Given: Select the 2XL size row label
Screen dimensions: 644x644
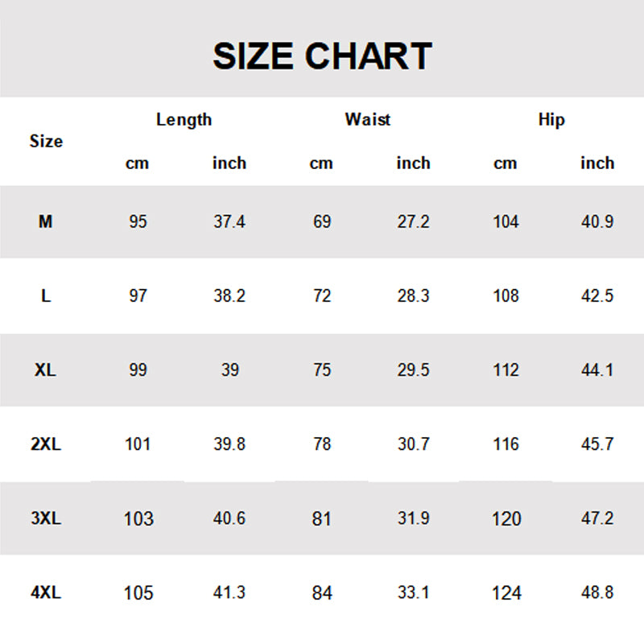Looking at the screenshot, I should coord(46,444).
